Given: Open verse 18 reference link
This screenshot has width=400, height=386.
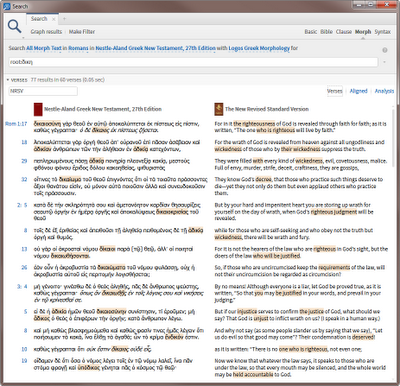Looking at the screenshot, I should [24, 142].
